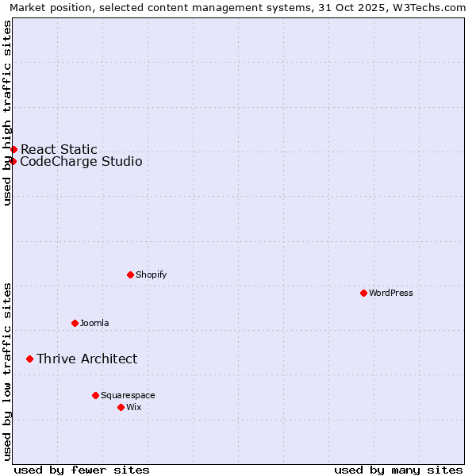
Task: Click the Squarespace red data point
Action: (x=95, y=395)
